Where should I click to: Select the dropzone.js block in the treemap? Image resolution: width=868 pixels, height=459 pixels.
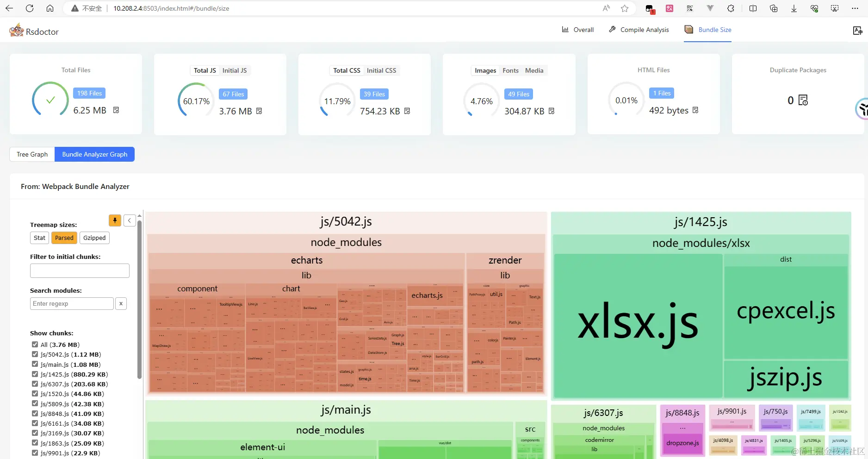[682, 443]
